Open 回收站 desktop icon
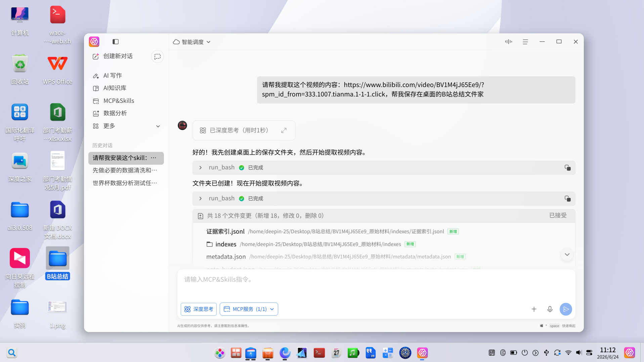This screenshot has width=644, height=362. [20, 70]
